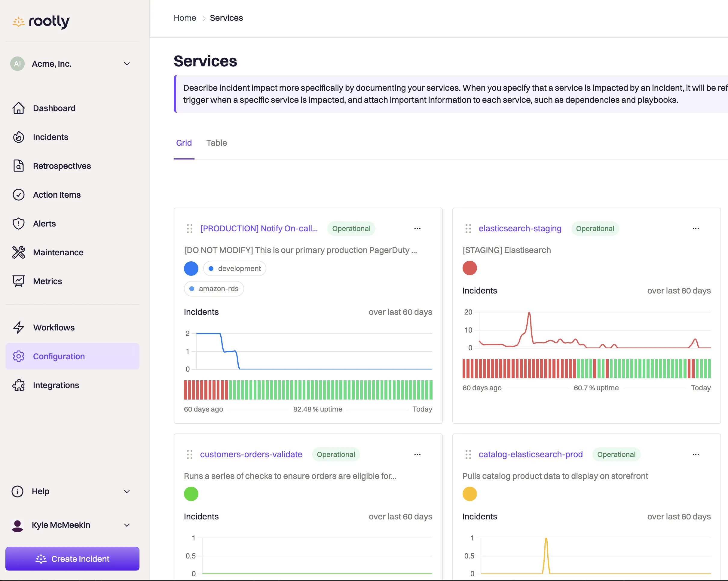Open the Workflows lightning bolt icon

[x=19, y=328]
